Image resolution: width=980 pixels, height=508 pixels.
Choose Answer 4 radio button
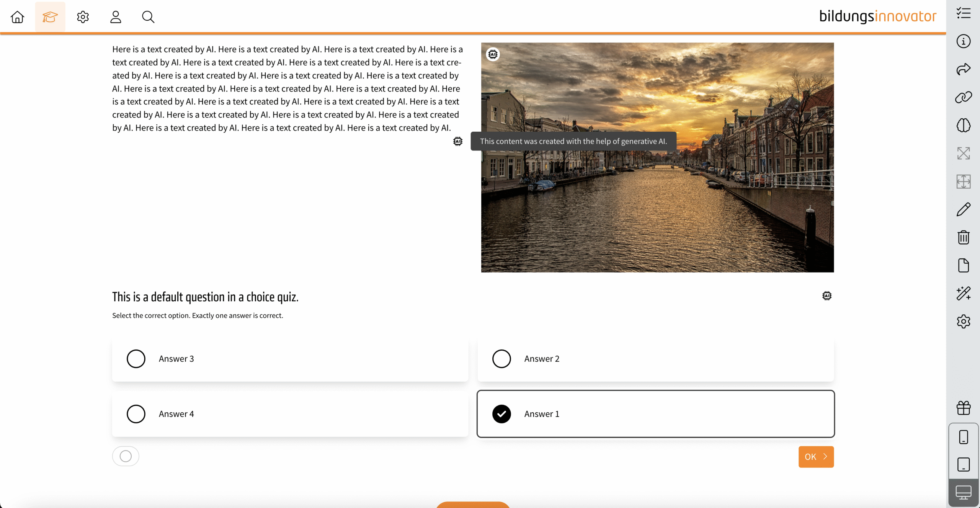pos(136,414)
